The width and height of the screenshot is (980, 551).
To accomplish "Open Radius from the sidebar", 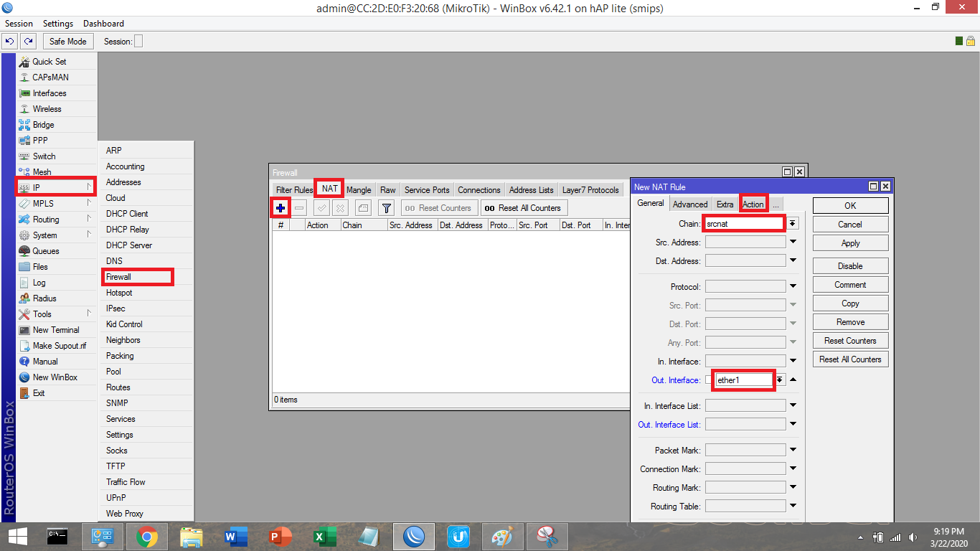I will coord(44,298).
